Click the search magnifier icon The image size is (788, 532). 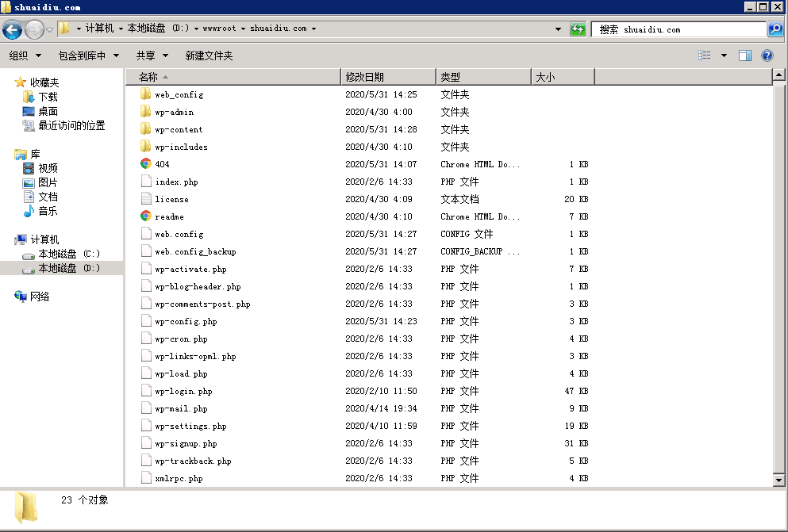[775, 29]
